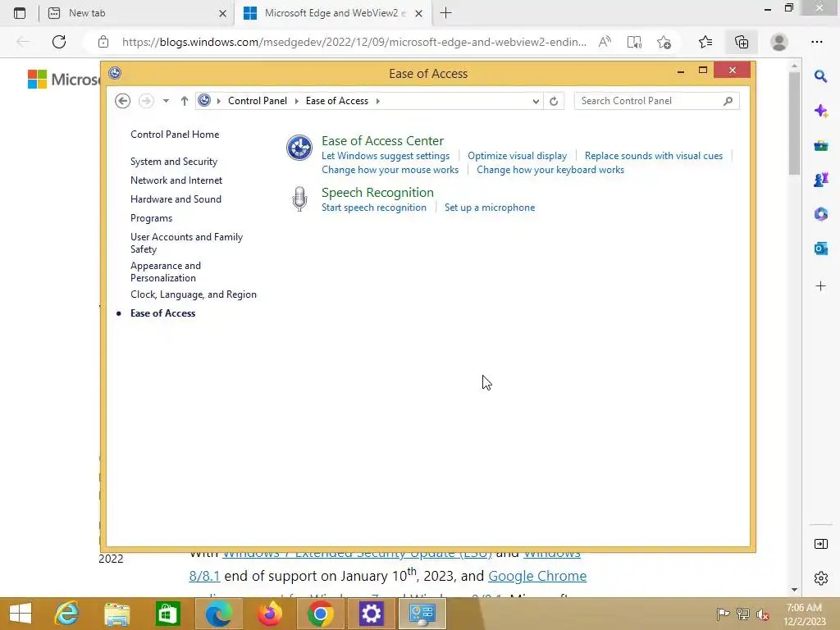Click Let Windows suggest settings

click(x=386, y=156)
